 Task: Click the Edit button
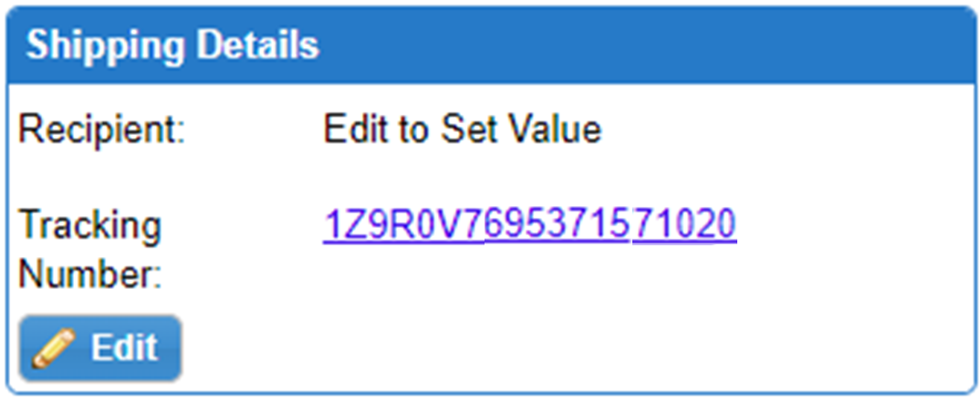click(x=100, y=348)
